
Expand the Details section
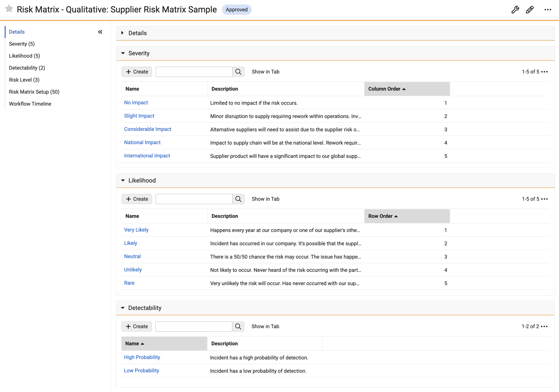tap(123, 33)
